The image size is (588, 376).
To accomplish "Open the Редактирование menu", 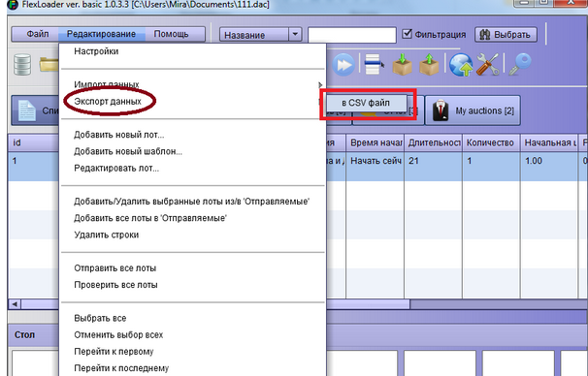I will pyautogui.click(x=101, y=34).
